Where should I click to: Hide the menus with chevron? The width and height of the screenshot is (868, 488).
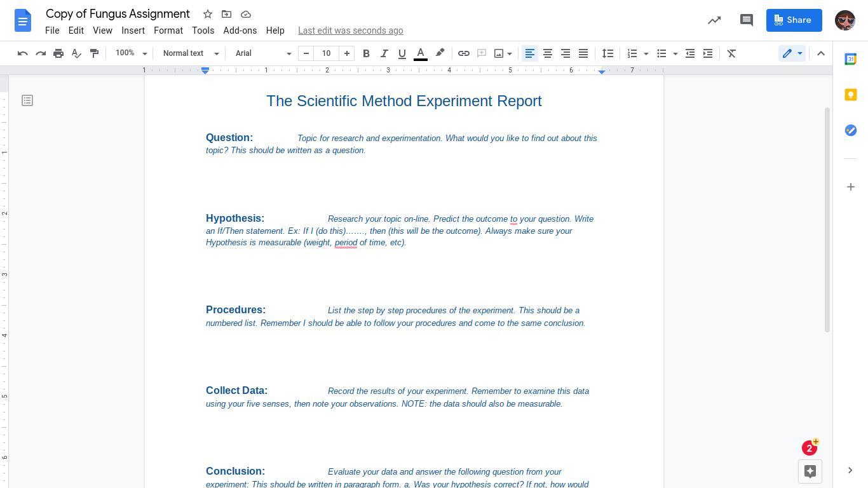point(821,53)
